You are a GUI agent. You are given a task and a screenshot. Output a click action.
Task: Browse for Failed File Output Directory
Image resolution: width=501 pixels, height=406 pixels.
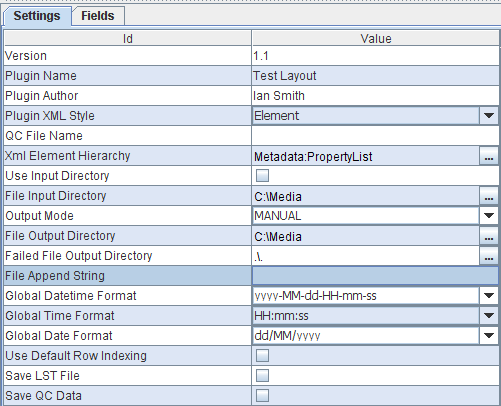point(489,256)
